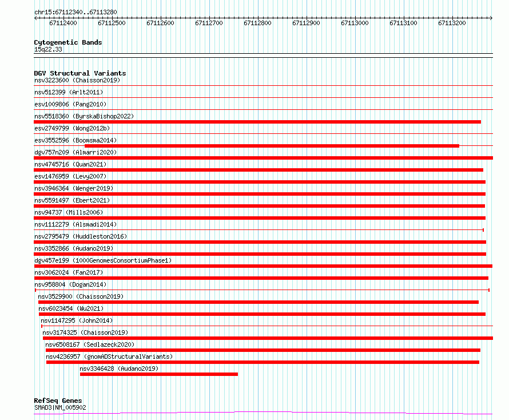Image resolution: width=509 pixels, height=420 pixels.
Task: Click the nsv5518360 (ByrskaBishop2022) label
Action: (x=84, y=116)
